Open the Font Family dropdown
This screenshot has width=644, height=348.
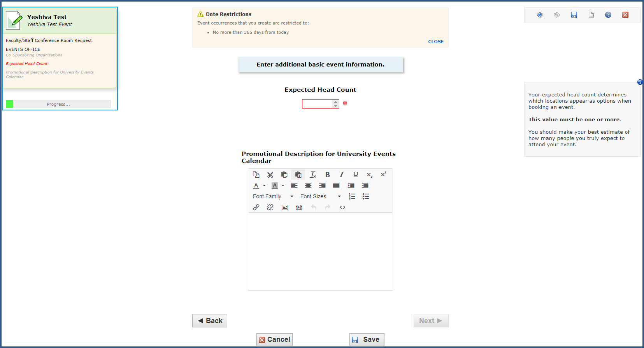[x=273, y=196]
